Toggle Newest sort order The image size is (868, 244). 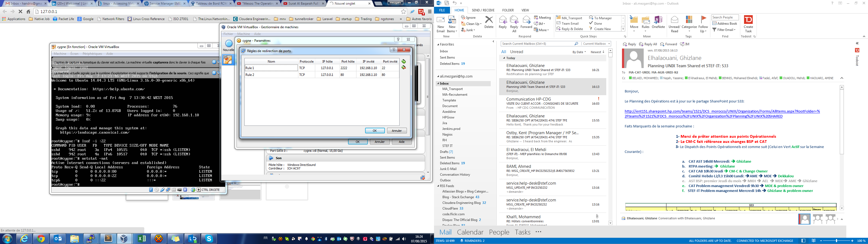coord(597,52)
